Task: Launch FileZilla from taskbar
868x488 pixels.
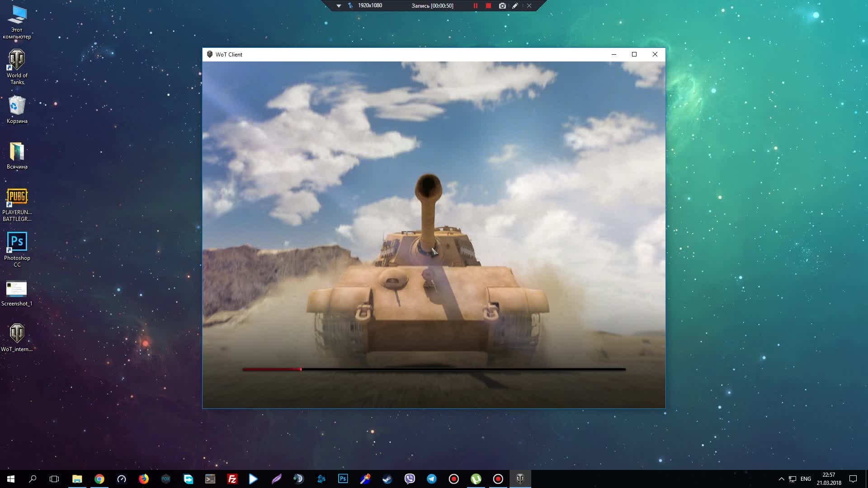Action: [x=232, y=479]
